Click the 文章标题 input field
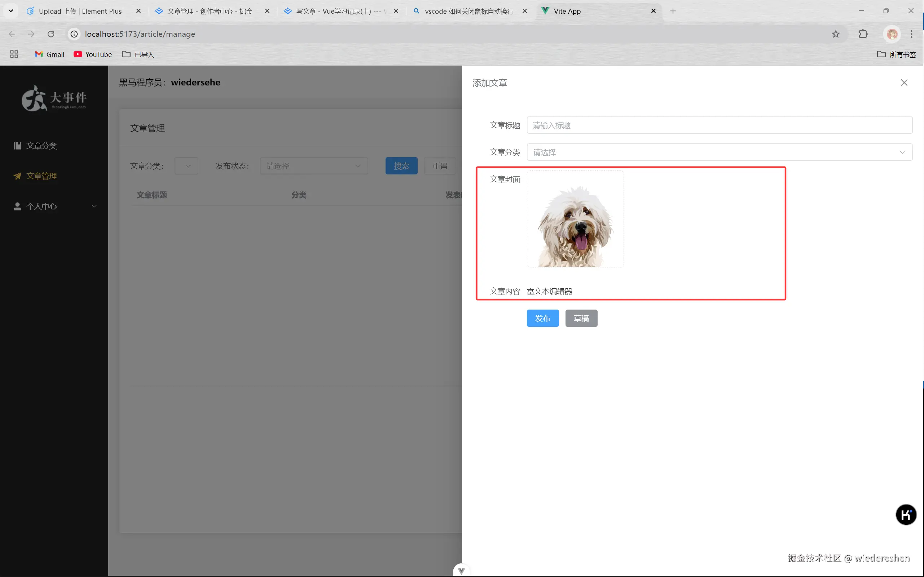 pos(720,125)
